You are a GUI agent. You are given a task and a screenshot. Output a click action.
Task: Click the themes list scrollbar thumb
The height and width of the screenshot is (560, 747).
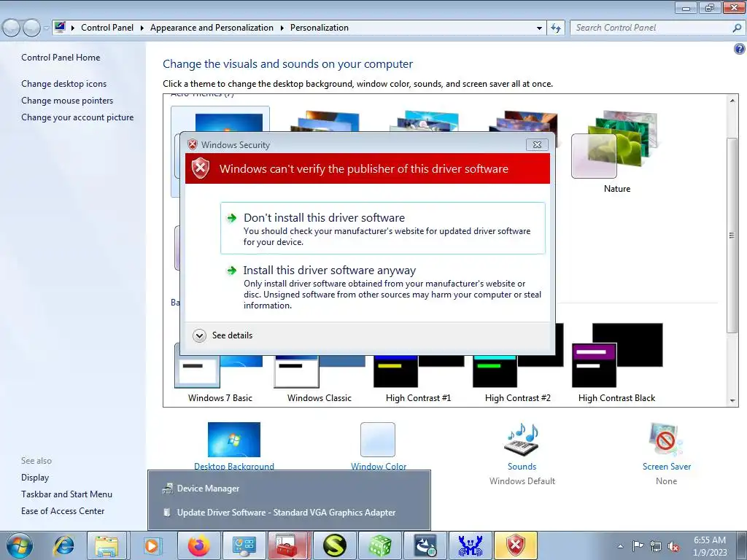click(732, 235)
